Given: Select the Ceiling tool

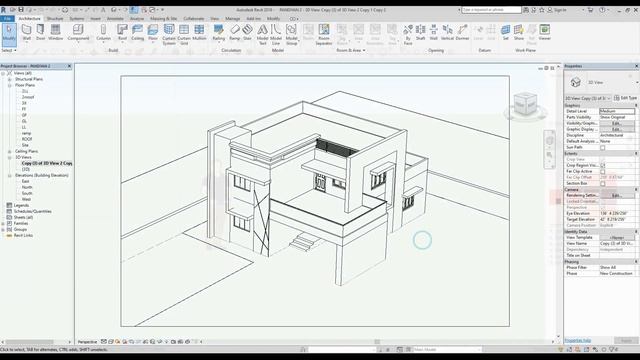Looking at the screenshot, I should pos(138,32).
